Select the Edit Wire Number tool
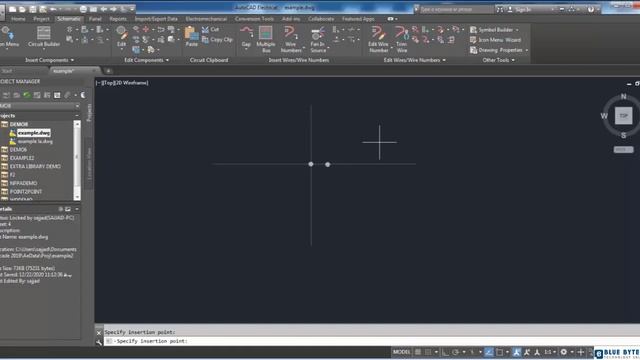This screenshot has width=640, height=360. (378, 39)
